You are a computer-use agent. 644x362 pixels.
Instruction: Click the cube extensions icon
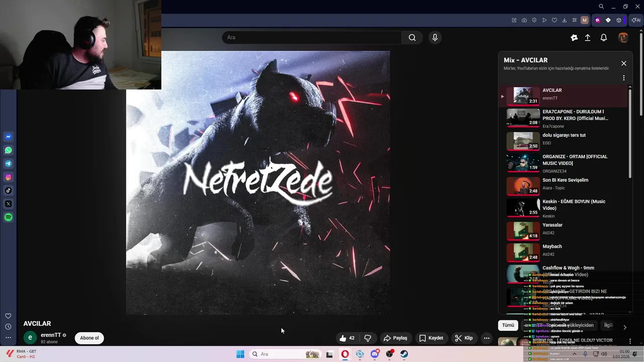tap(619, 20)
